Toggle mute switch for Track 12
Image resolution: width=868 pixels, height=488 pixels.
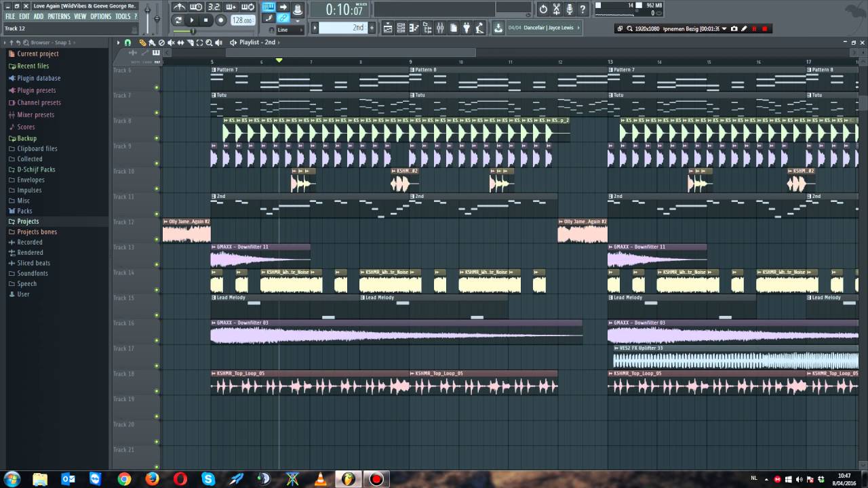click(157, 239)
